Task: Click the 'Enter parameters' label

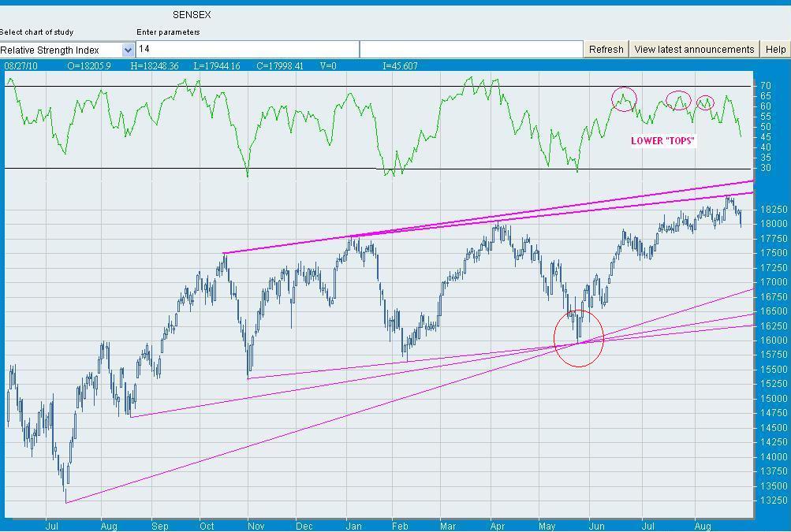Action: tap(168, 32)
